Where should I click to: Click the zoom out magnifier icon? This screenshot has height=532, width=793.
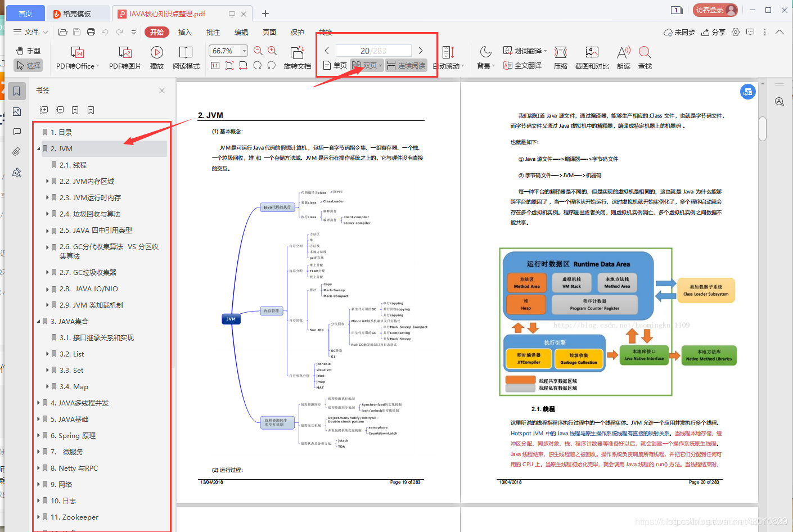[258, 51]
